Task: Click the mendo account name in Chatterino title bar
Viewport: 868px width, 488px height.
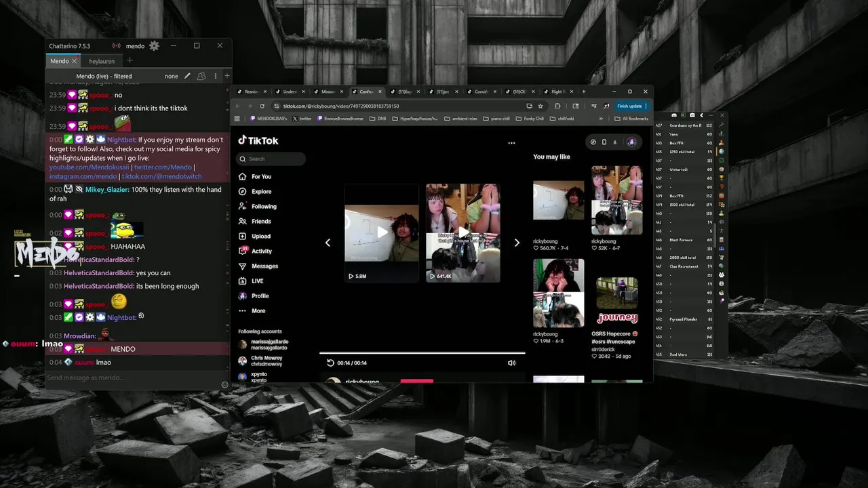Action: (x=135, y=46)
